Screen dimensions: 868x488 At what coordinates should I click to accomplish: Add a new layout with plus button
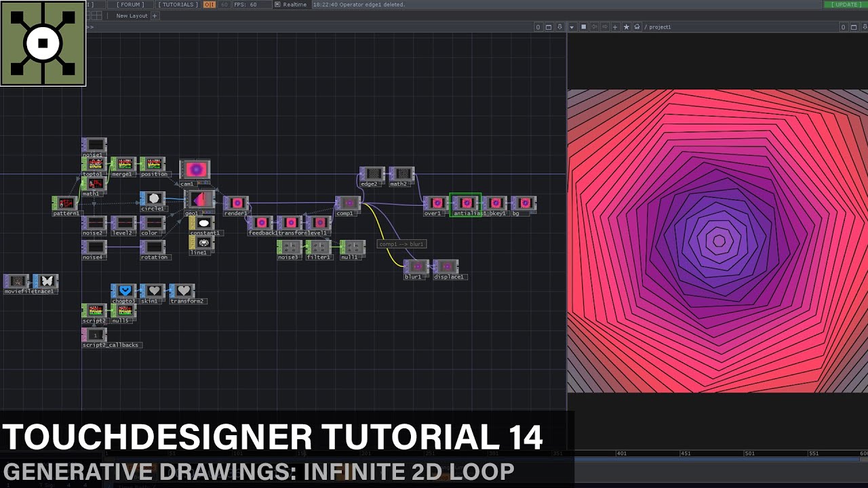[155, 16]
